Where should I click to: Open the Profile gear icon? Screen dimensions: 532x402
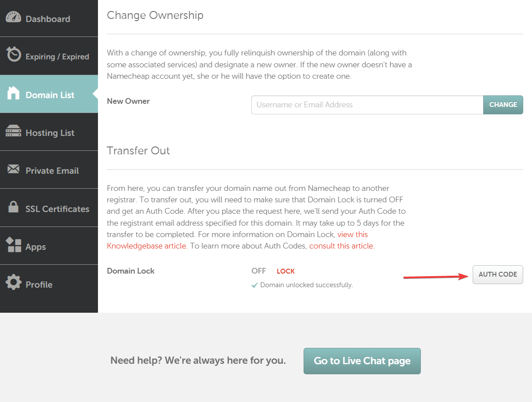pyautogui.click(x=14, y=283)
